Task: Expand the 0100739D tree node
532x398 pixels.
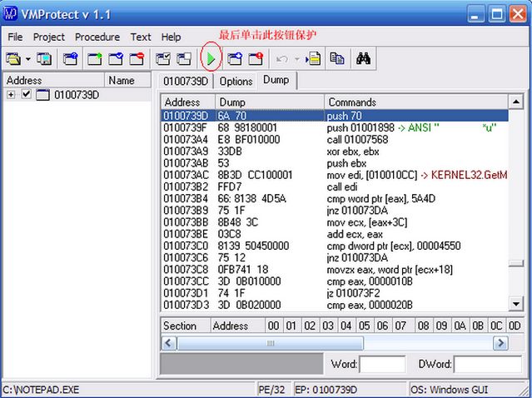Action: 11,95
